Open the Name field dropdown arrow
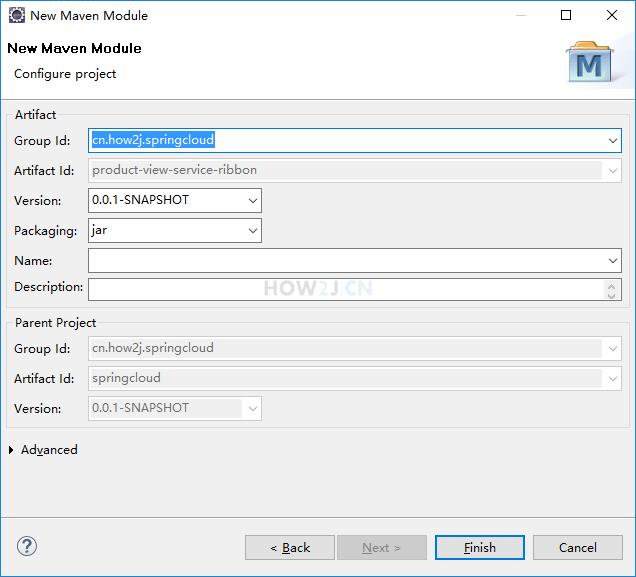 (x=612, y=261)
